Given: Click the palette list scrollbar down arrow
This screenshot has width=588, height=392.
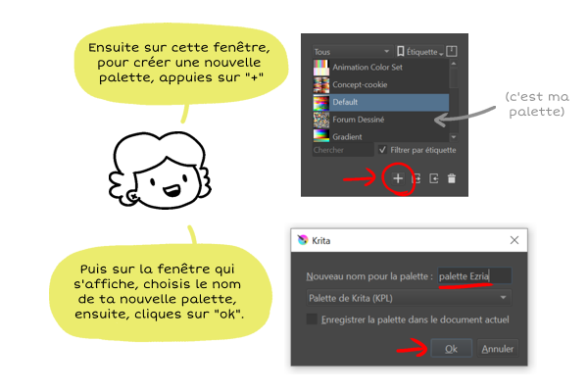Looking at the screenshot, I should (454, 137).
